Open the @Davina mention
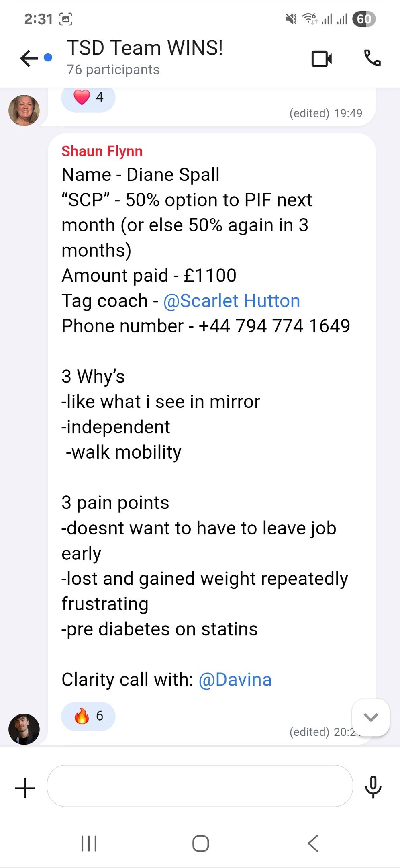This screenshot has width=400, height=868. pyautogui.click(x=235, y=680)
